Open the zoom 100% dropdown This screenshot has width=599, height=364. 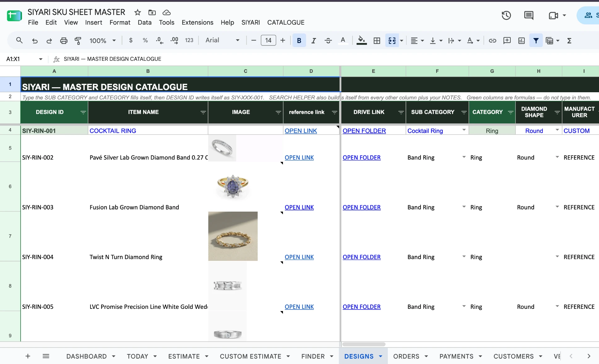click(103, 41)
